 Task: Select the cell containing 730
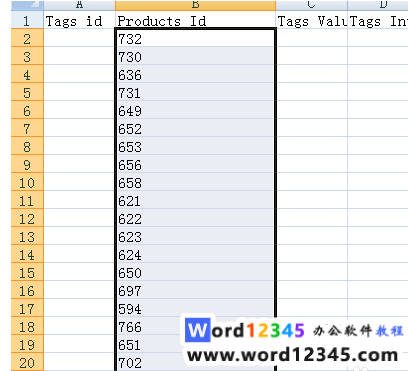click(196, 56)
